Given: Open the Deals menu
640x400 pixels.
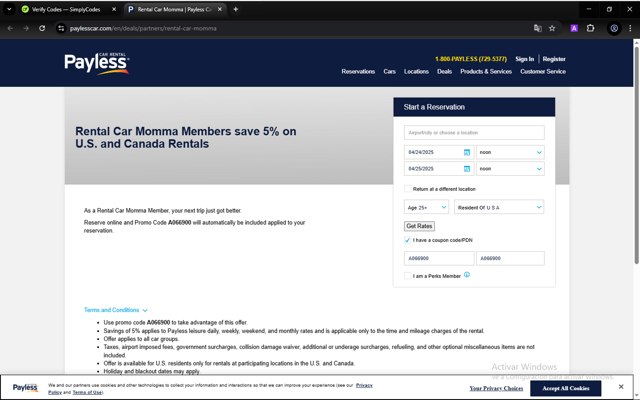Looking at the screenshot, I should 444,71.
